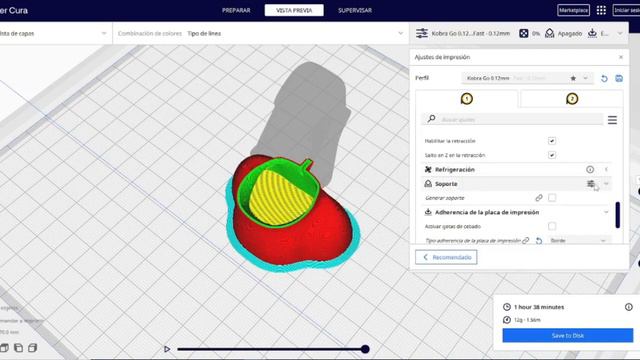The height and width of the screenshot is (360, 640).
Task: Click the Recomendado button
Action: 446,257
